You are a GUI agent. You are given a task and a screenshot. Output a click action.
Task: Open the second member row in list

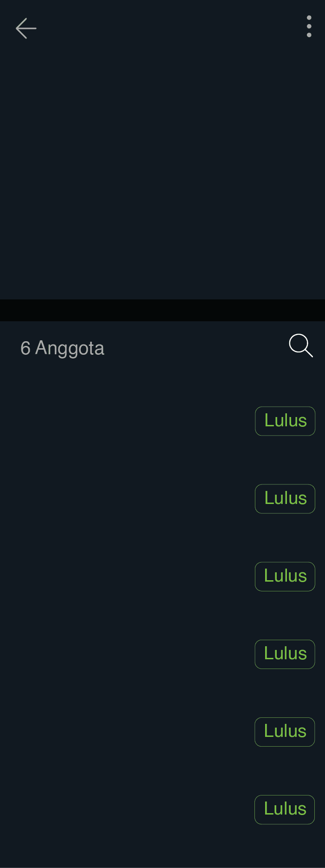pyautogui.click(x=125, y=499)
